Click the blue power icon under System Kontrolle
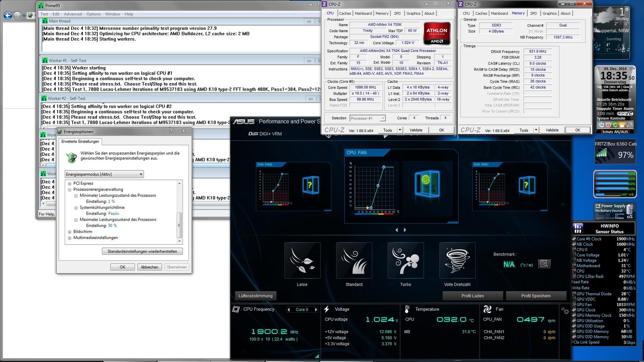Viewport: 644px width, 362px height. pyautogui.click(x=602, y=125)
